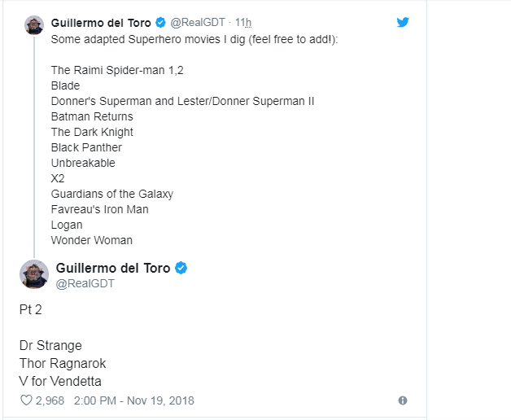Click the "V for Vendetta" line
The height and width of the screenshot is (420, 511).
[x=60, y=380]
